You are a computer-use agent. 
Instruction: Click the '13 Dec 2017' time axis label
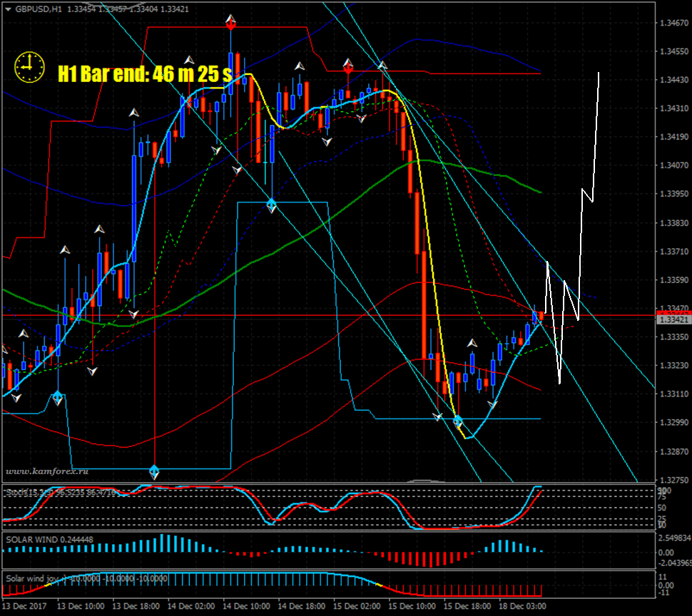click(x=25, y=606)
